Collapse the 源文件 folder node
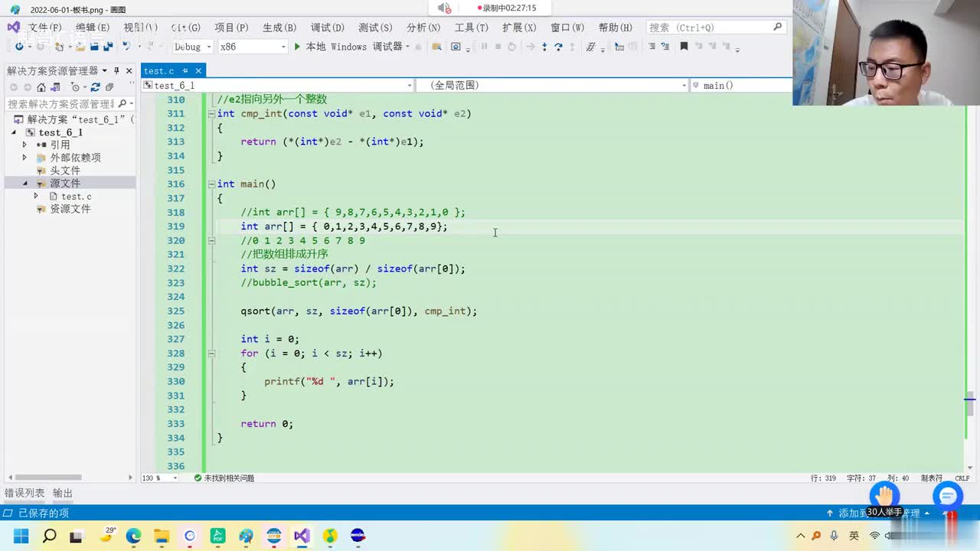Screen dimensions: 980x551 [24, 184]
